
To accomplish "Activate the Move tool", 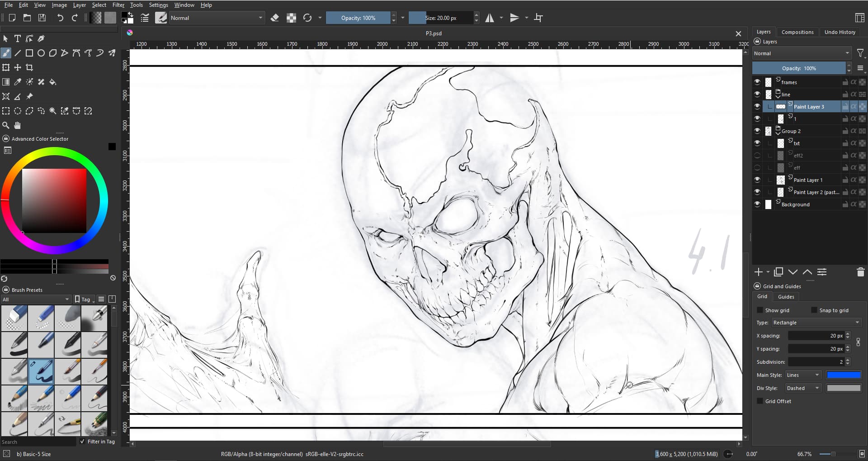I will tap(18, 67).
